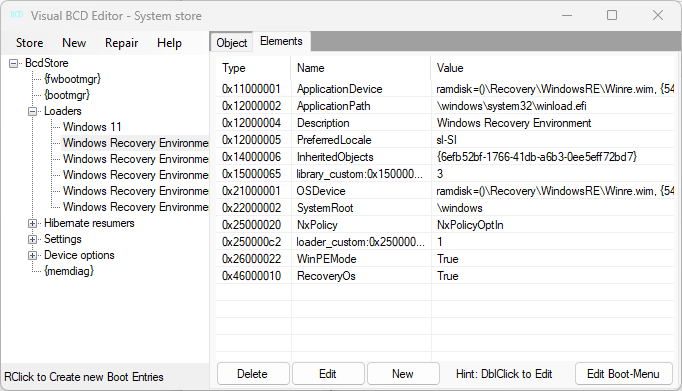Viewport: 682px width, 391px height.
Task: Expand the Settings tree node
Action: click(x=33, y=240)
